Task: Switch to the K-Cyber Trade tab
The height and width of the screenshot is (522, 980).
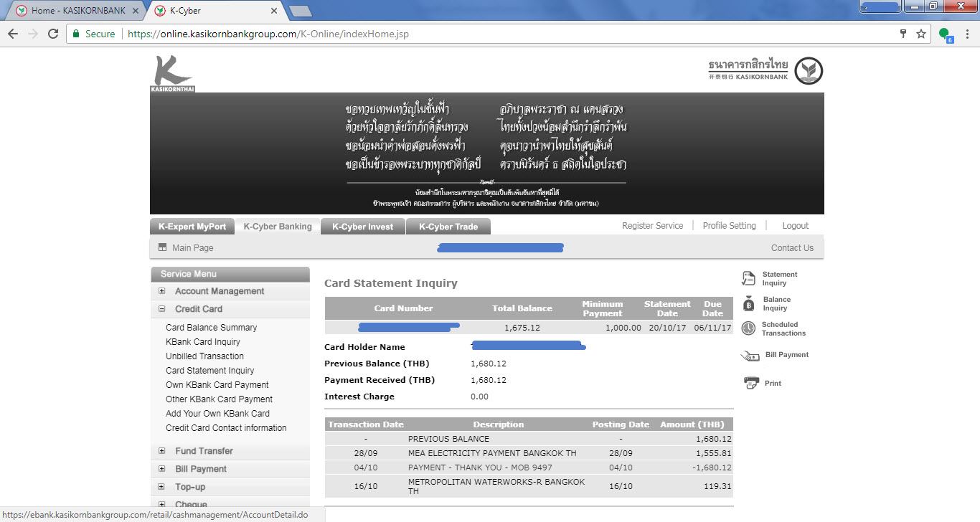Action: (x=448, y=227)
